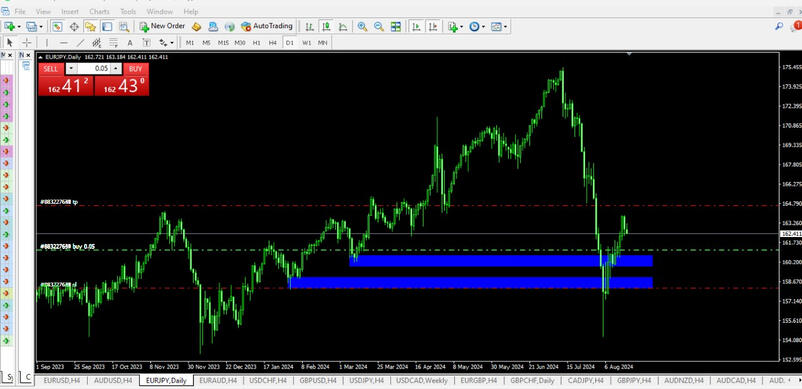Toggle the Navigator star-folder icon
The width and height of the screenshot is (802, 389).
pos(90,27)
